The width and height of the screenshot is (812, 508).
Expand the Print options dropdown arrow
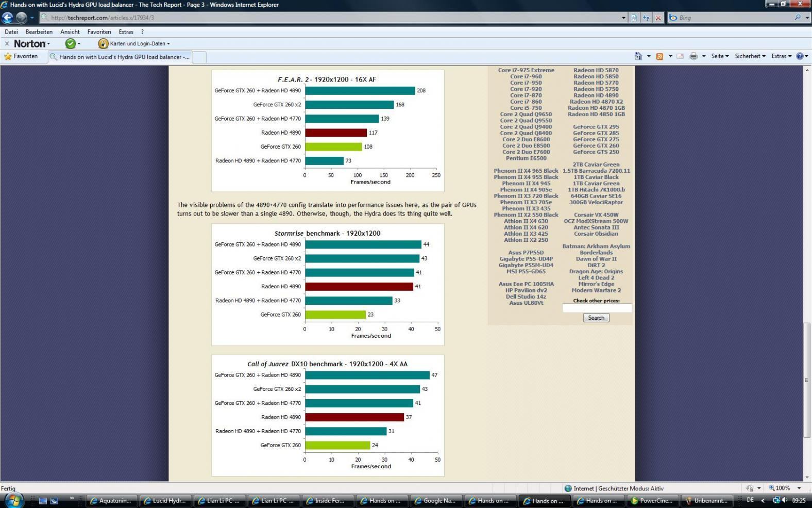(x=704, y=56)
